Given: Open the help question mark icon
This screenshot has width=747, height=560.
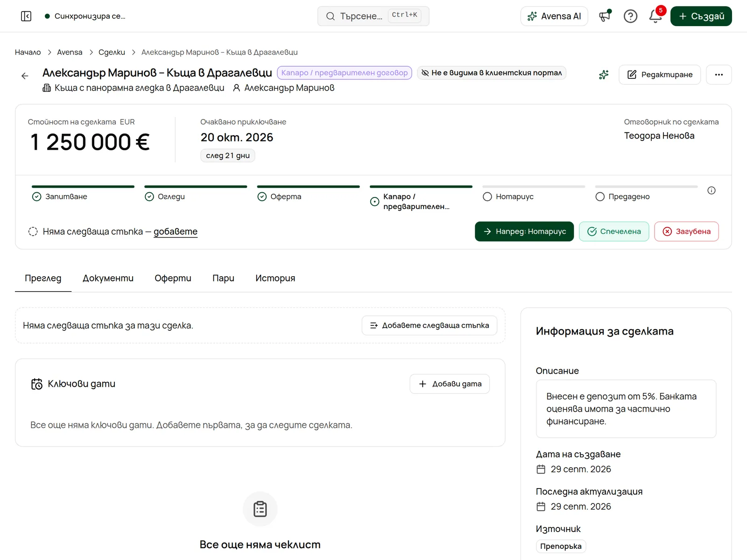Looking at the screenshot, I should point(630,16).
